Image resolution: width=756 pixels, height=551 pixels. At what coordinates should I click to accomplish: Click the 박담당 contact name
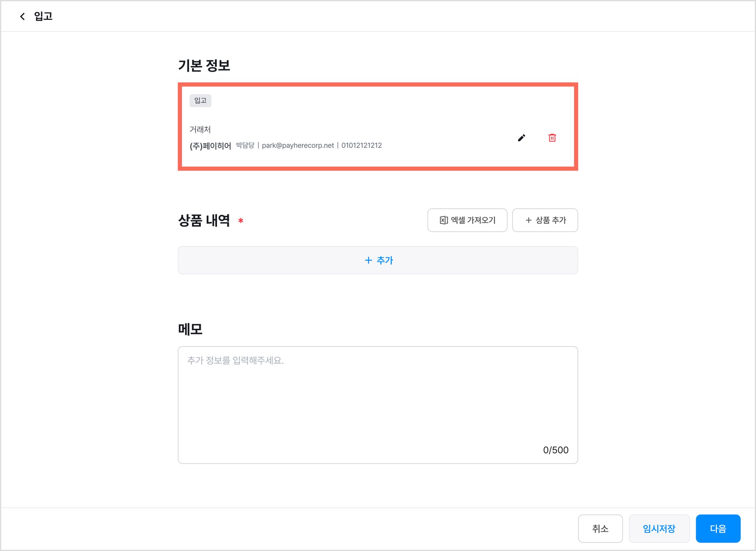pyautogui.click(x=245, y=145)
